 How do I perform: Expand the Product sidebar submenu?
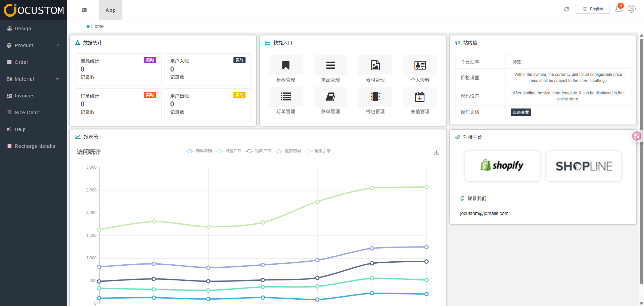[34, 45]
